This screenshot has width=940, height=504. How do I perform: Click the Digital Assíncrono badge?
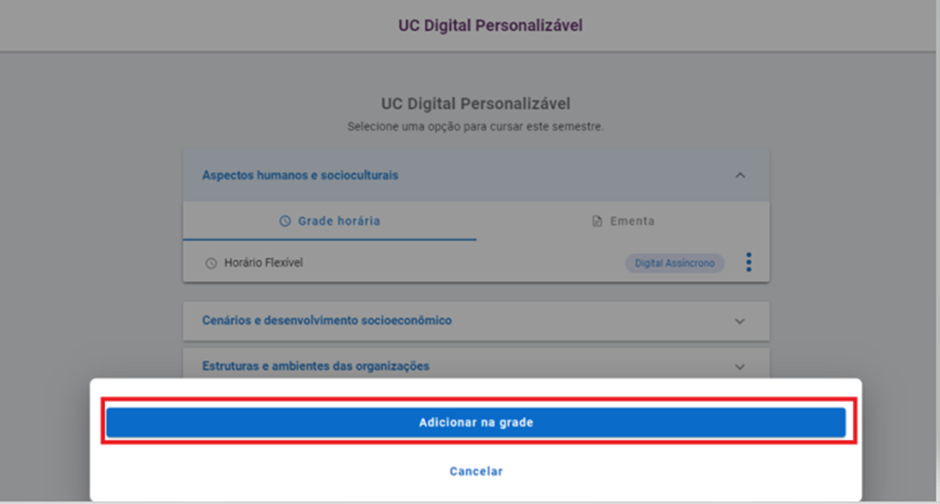tap(674, 263)
